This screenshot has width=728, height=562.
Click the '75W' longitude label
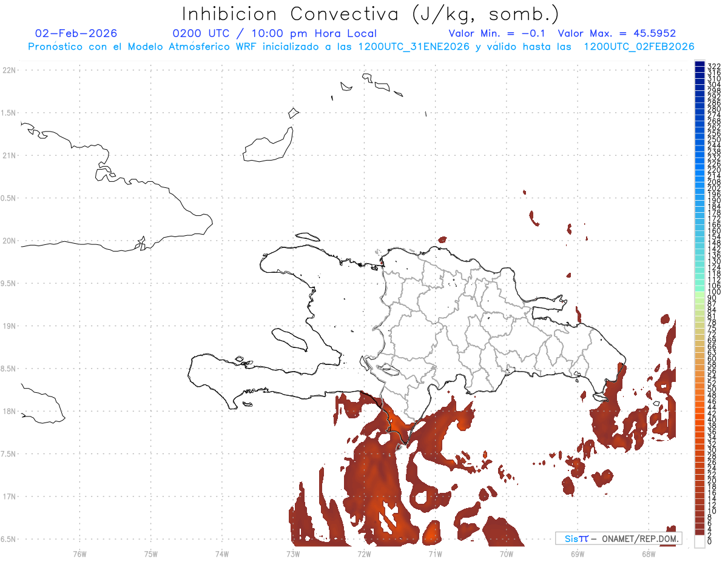[x=151, y=553]
